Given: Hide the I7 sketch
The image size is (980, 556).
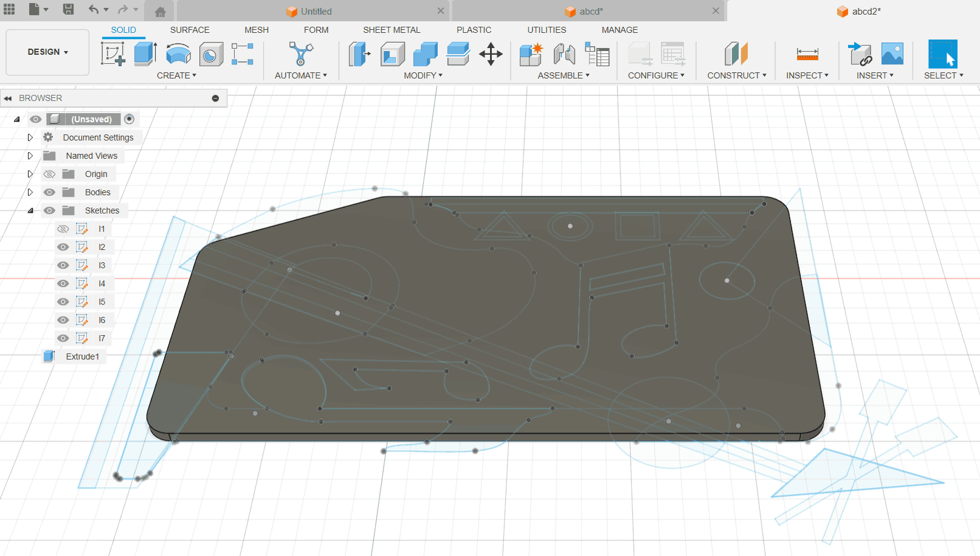Looking at the screenshot, I should [63, 338].
